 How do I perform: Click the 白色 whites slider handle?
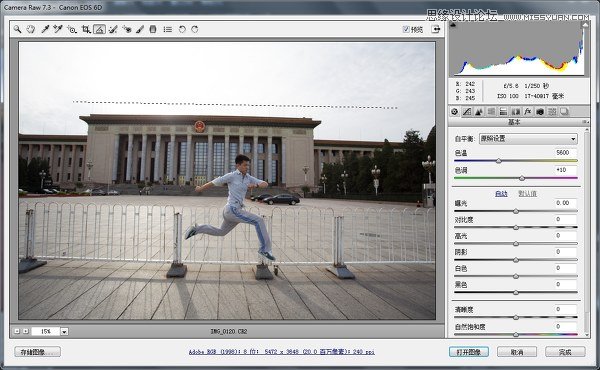(516, 276)
